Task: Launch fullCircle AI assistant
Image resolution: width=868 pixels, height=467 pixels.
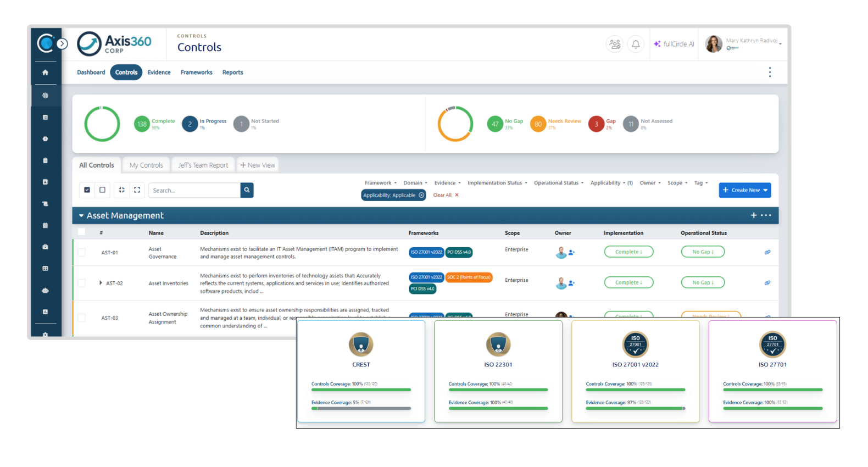Action: [674, 44]
